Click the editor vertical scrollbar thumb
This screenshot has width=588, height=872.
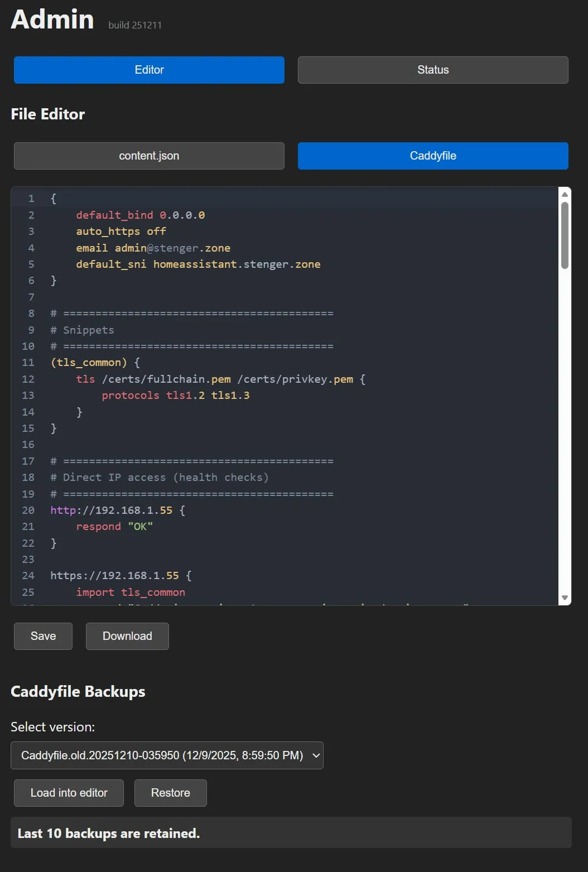pyautogui.click(x=565, y=235)
